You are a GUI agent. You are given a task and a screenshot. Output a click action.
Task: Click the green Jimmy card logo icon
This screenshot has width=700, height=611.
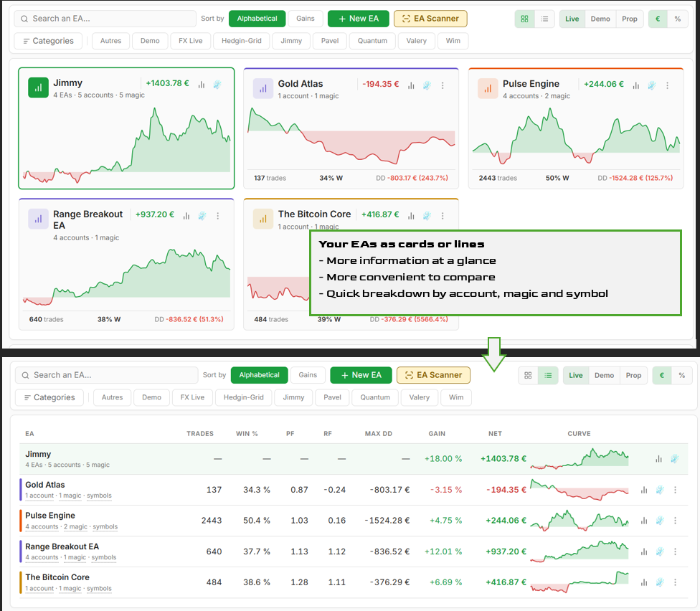39,87
